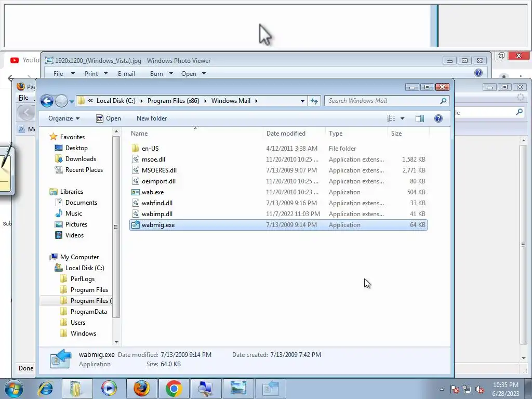Open Print menu in Photo Viewer
Image resolution: width=532 pixels, height=399 pixels.
click(x=96, y=74)
